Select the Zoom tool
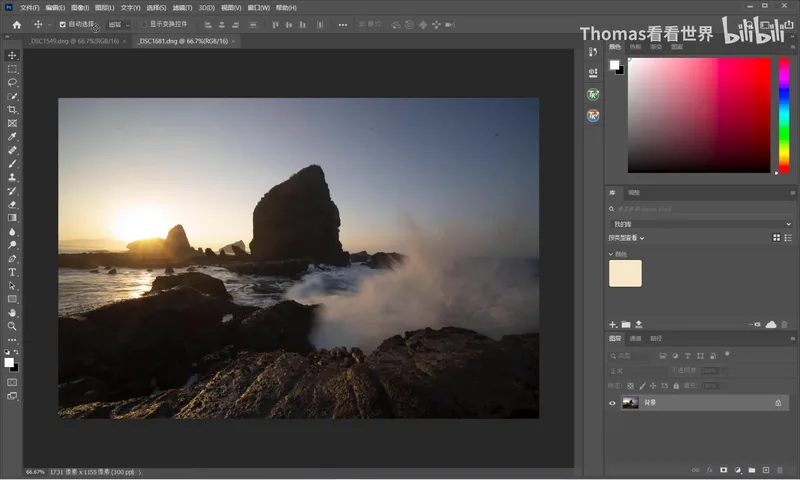 pos(12,326)
